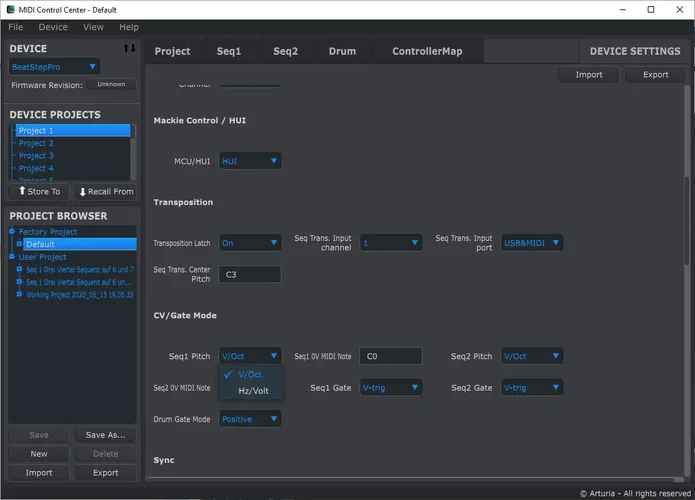Screen dimensions: 695x500
Task: Expand the MCU/HUI dropdown
Action: coord(250,161)
